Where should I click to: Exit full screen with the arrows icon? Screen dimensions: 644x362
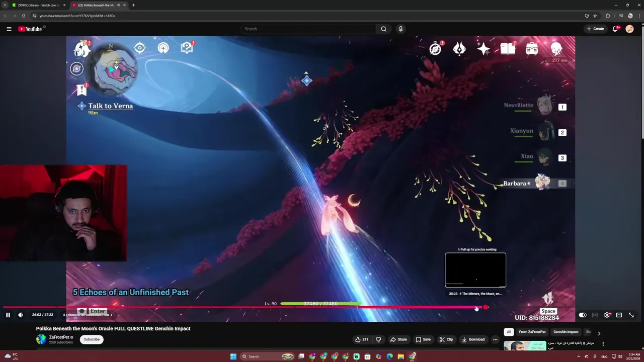(x=631, y=315)
